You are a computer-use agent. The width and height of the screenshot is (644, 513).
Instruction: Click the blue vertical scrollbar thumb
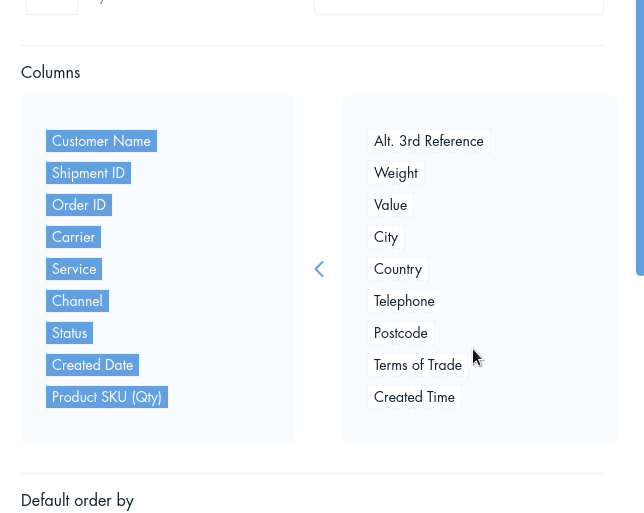tap(640, 138)
